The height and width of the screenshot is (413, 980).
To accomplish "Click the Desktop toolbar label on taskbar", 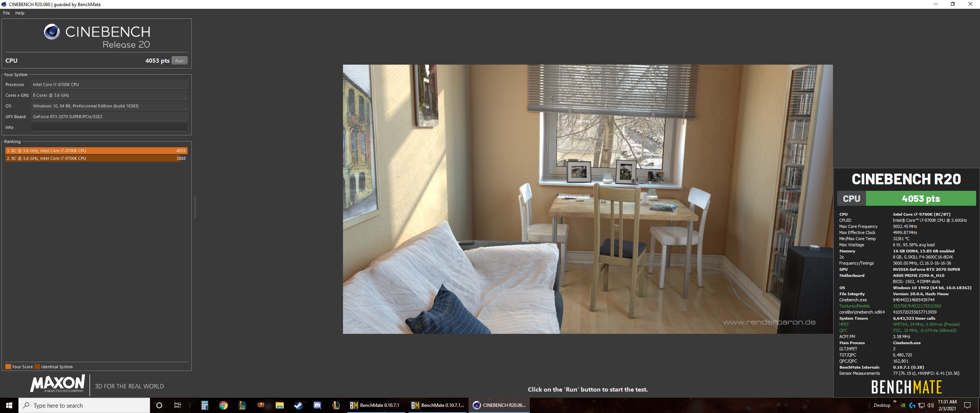I will (882, 405).
